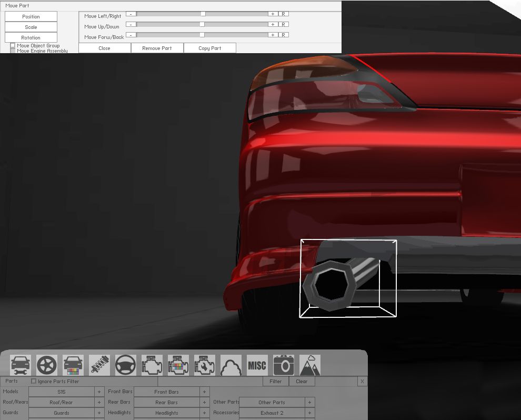The width and height of the screenshot is (521, 420).
Task: Select the engine parts icon
Action: (x=152, y=365)
